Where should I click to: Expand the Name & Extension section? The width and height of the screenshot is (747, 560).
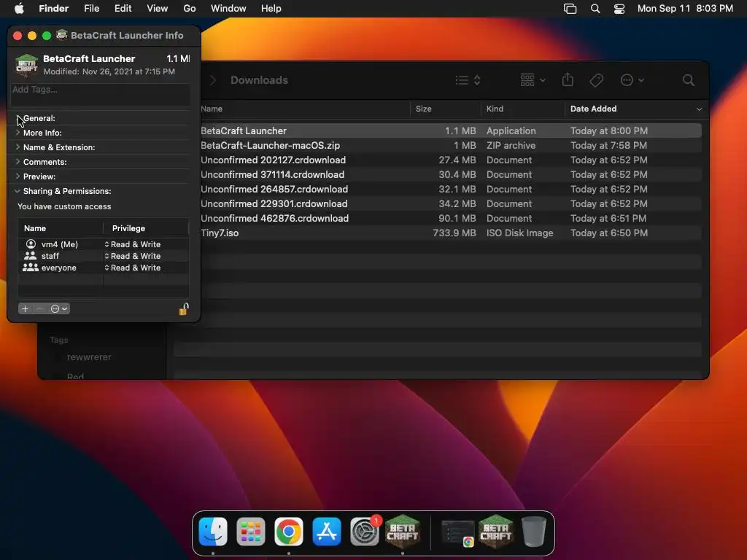pos(18,147)
